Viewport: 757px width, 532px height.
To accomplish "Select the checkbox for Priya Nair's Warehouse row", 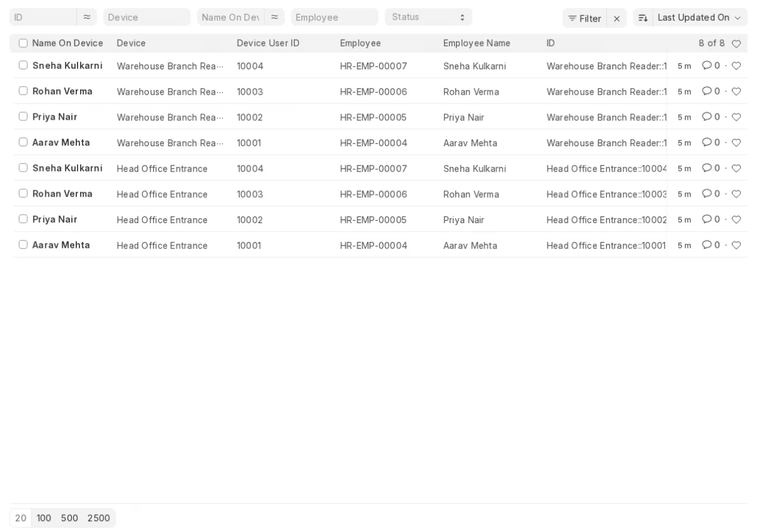I will point(23,116).
